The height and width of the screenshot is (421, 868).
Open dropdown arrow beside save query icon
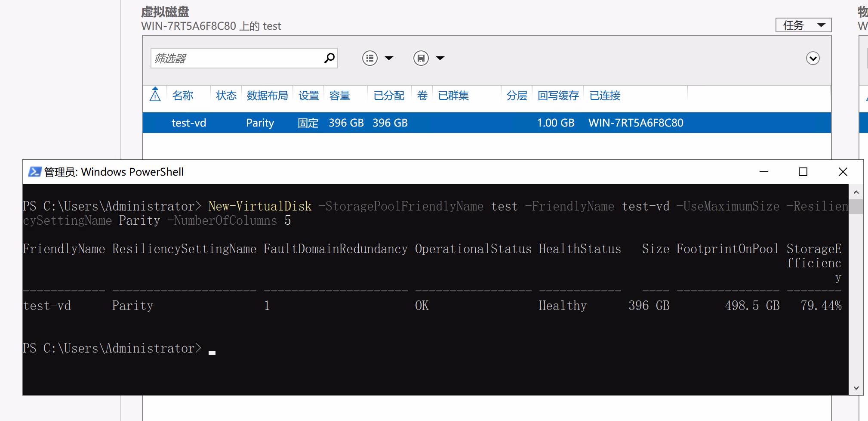[x=440, y=58]
